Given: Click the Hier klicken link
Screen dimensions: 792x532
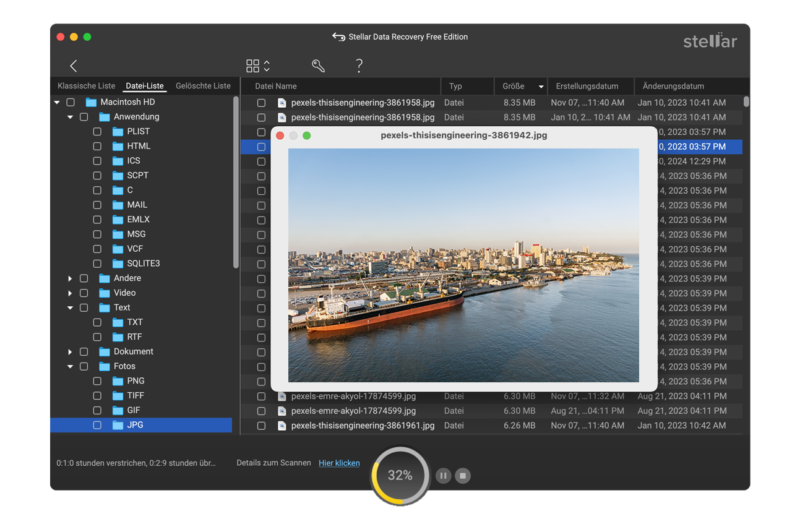Looking at the screenshot, I should point(339,463).
